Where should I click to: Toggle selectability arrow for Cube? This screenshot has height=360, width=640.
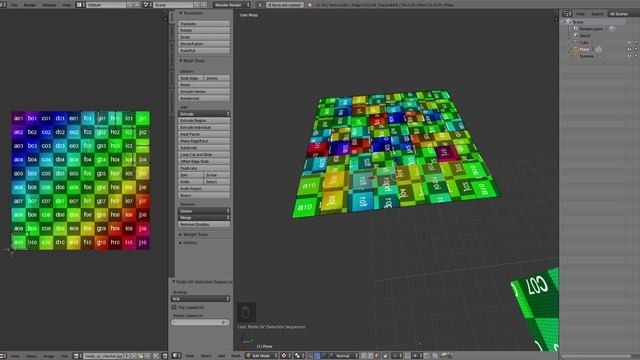coord(636,42)
